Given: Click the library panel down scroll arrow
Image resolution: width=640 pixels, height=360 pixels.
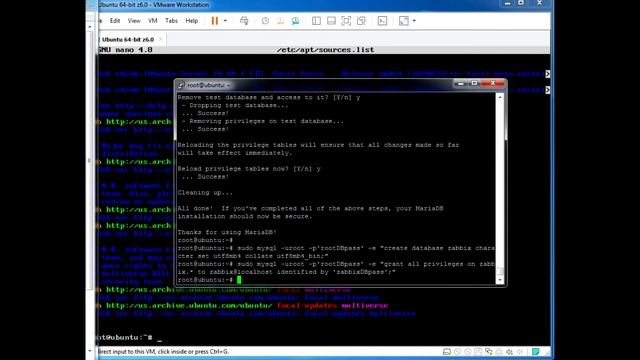Looking at the screenshot, I should [90, 351].
